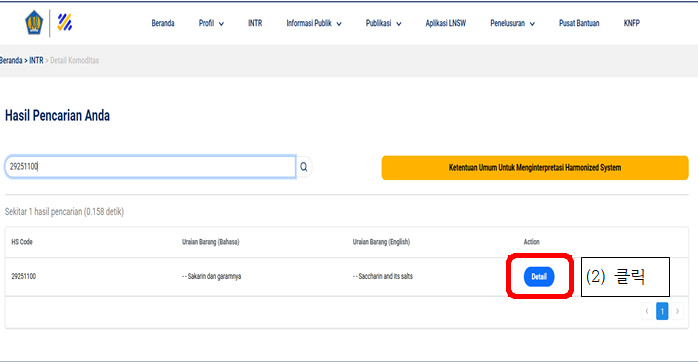This screenshot has width=698, height=362.
Task: Click Detail Komoditas breadcrumb text
Action: [74, 60]
